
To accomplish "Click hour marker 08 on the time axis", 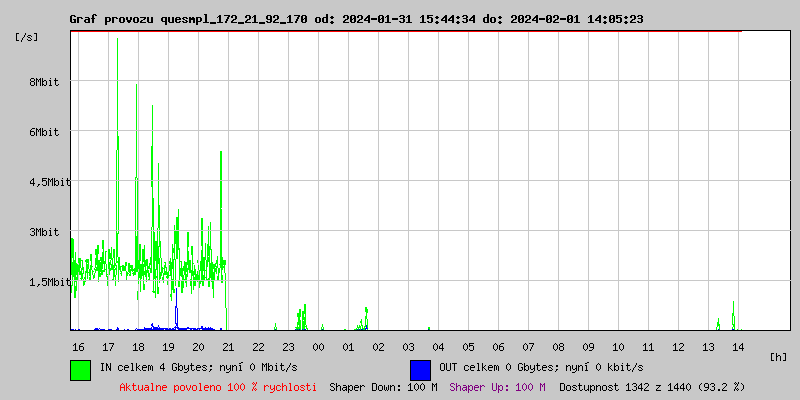I will (x=558, y=346).
